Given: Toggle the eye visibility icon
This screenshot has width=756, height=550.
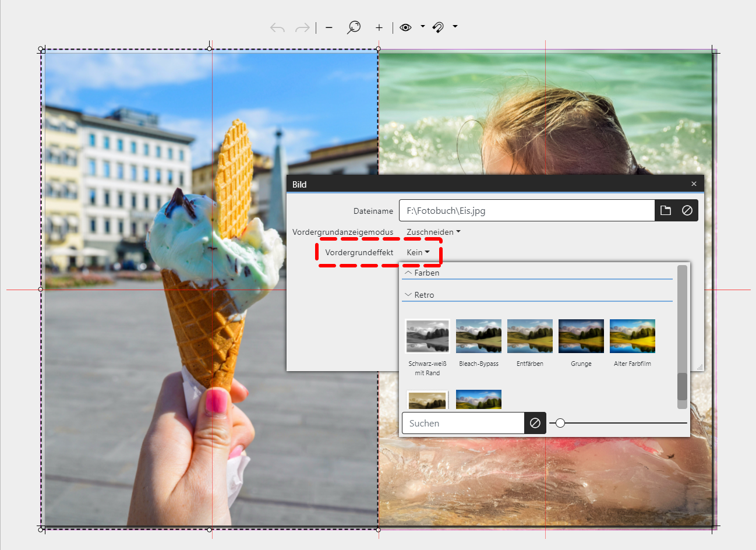Looking at the screenshot, I should (x=406, y=27).
